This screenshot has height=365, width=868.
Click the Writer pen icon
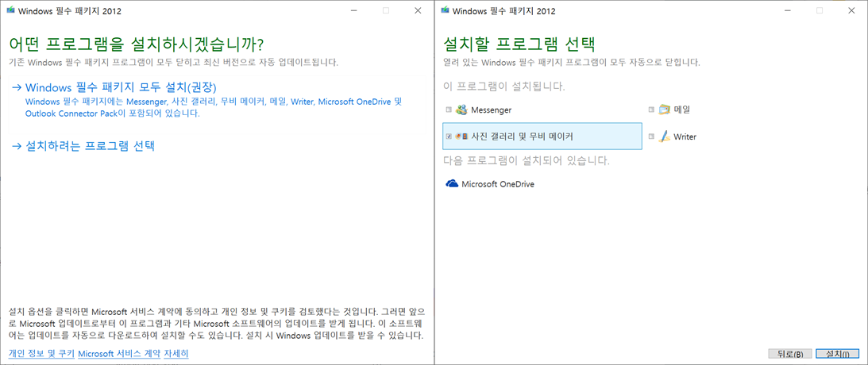pos(664,136)
